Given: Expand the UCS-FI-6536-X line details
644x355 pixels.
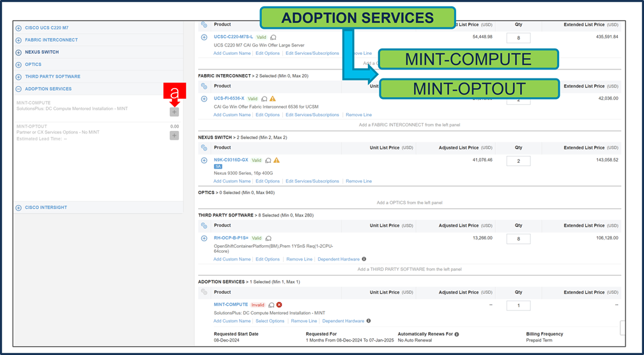Looking at the screenshot, I should [x=204, y=99].
